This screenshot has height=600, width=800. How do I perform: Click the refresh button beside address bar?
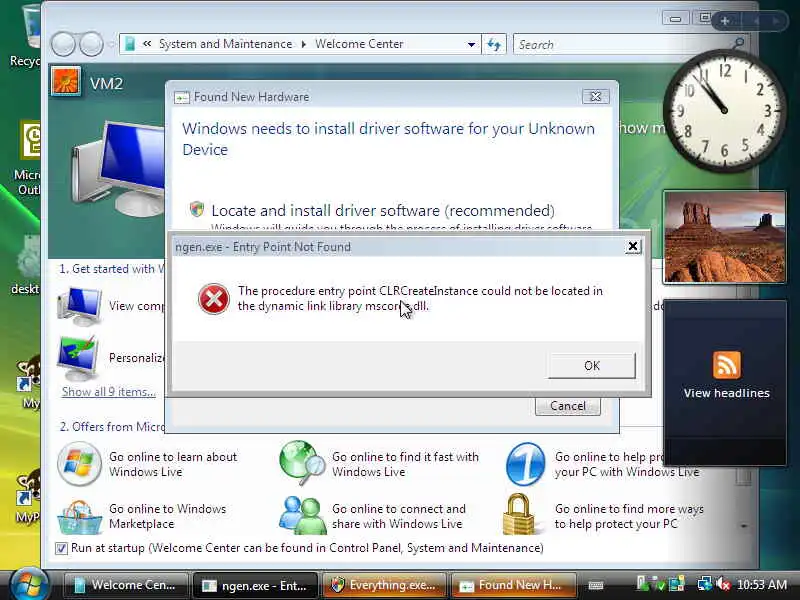494,44
